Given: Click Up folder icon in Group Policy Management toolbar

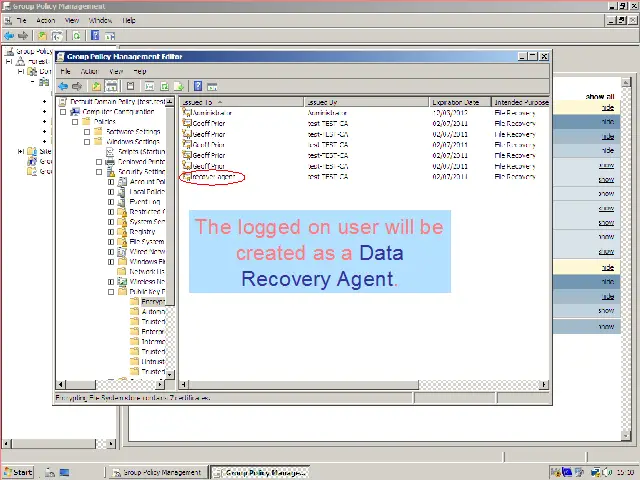Looking at the screenshot, I should click(42, 36).
